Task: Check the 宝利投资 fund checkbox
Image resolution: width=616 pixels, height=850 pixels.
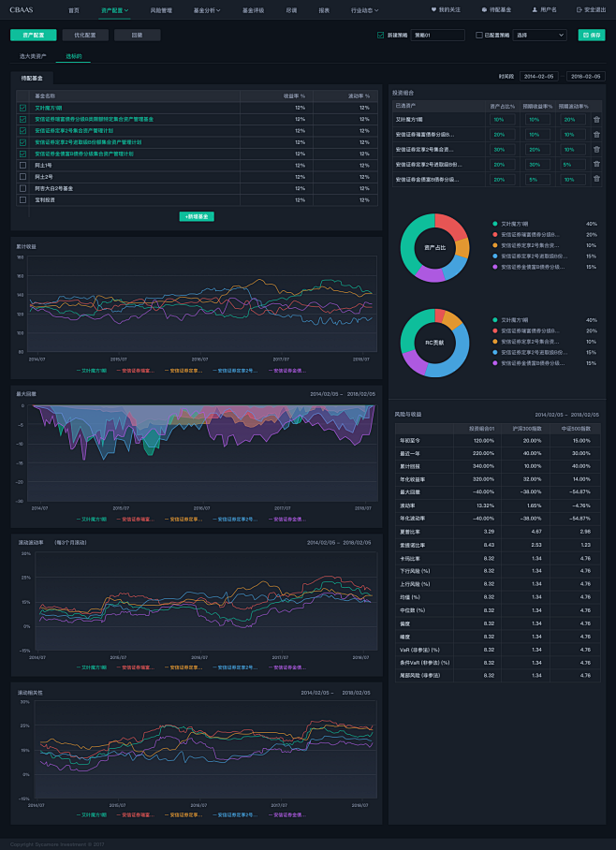Action: (x=22, y=199)
